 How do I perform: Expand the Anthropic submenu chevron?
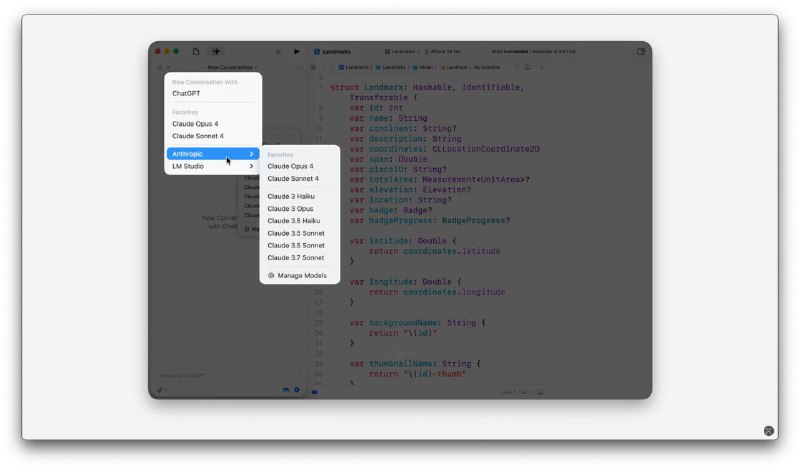pos(251,154)
